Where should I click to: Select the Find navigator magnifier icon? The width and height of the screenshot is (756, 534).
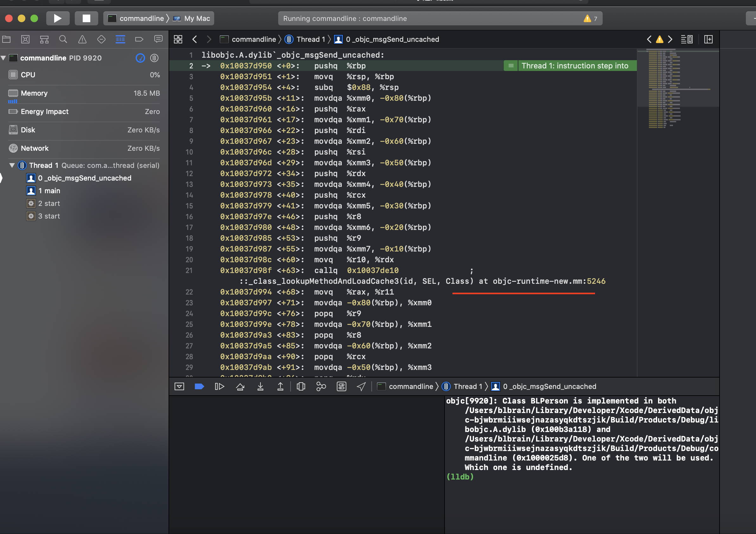63,40
